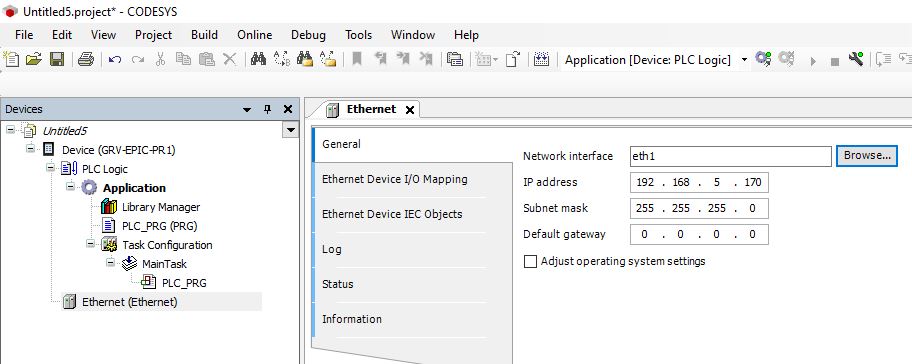Click the download grid toolbar icon
Viewport: 912px width, 364px height.
(x=542, y=59)
